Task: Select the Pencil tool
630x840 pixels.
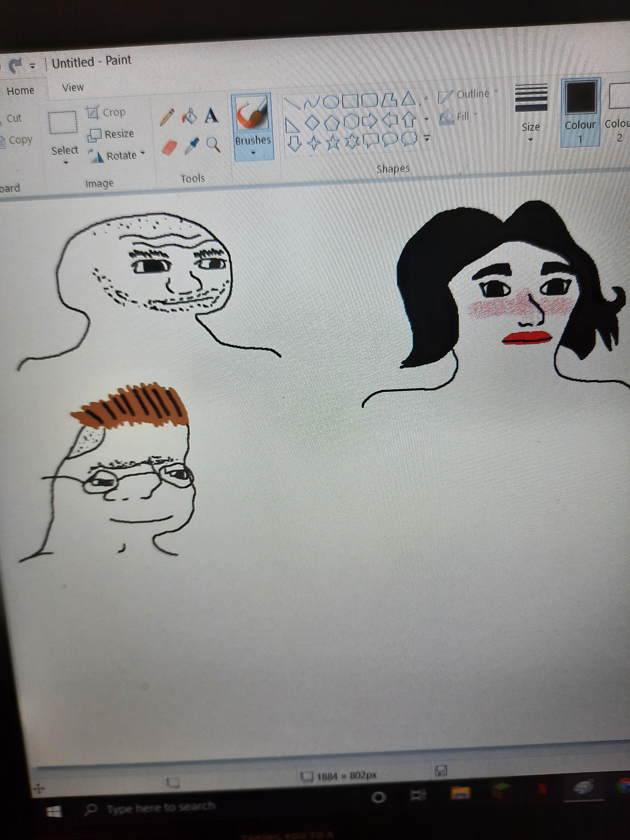Action: [167, 117]
